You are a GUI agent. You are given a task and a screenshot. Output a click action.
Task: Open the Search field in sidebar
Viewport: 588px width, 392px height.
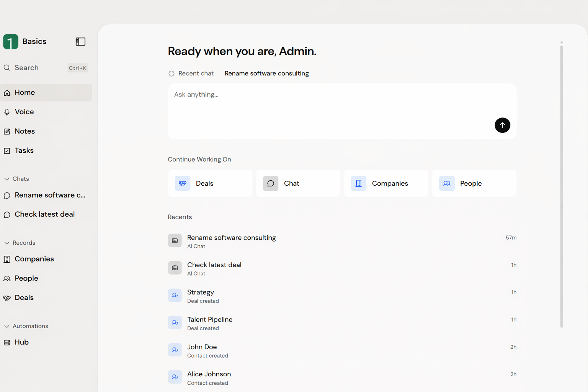point(26,68)
